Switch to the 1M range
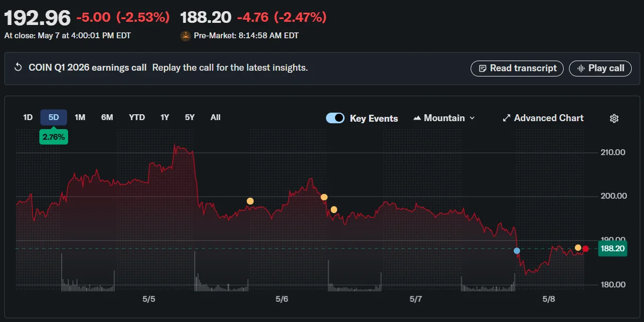 pos(80,117)
